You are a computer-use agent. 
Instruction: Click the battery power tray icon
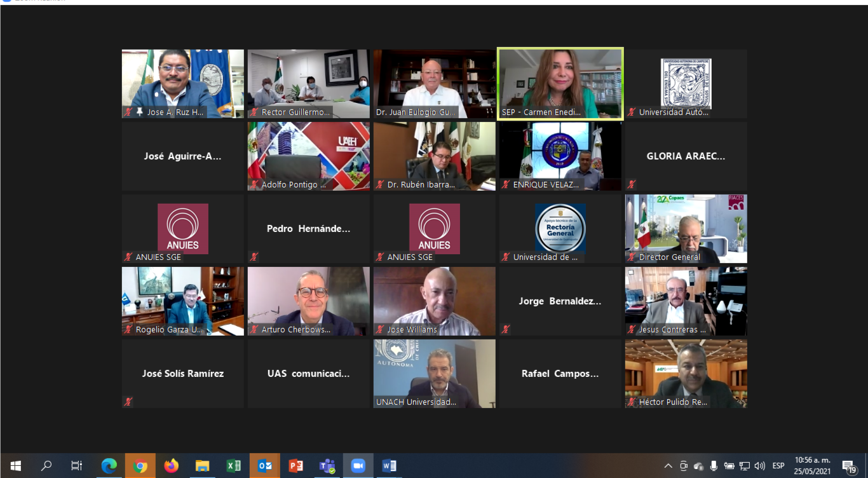click(x=729, y=466)
